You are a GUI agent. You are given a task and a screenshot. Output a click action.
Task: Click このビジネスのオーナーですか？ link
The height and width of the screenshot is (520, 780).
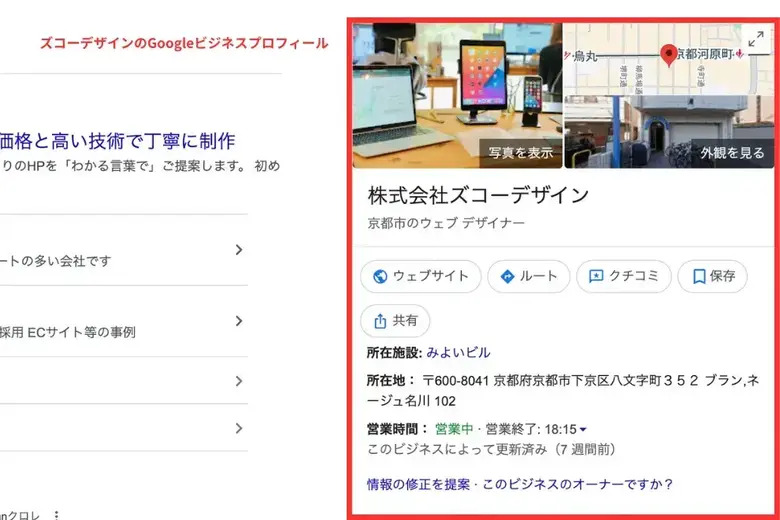point(577,484)
